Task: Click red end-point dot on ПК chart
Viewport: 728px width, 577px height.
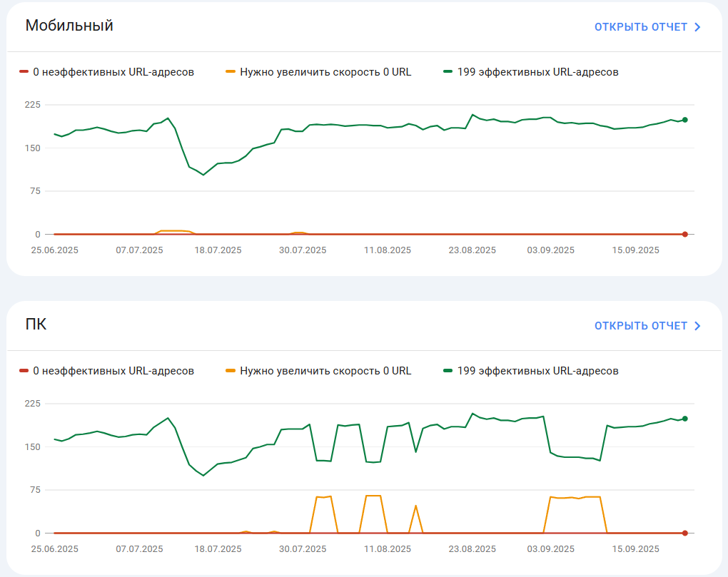Action: click(x=685, y=533)
